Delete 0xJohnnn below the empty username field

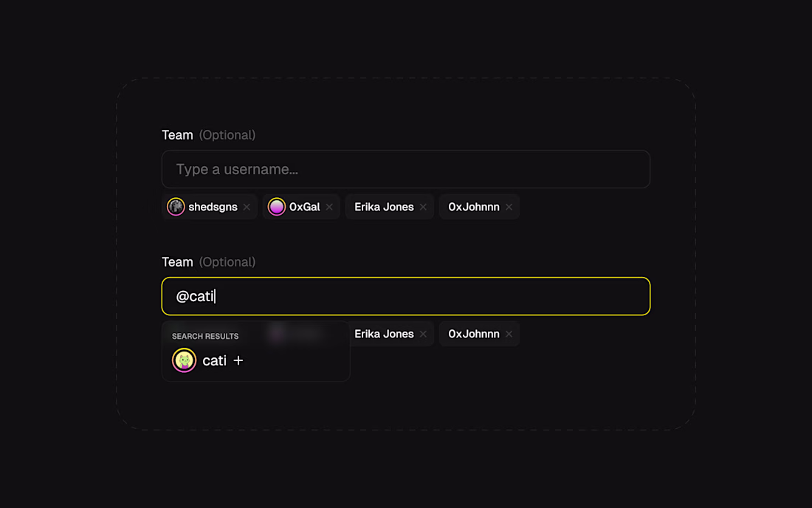coord(509,207)
